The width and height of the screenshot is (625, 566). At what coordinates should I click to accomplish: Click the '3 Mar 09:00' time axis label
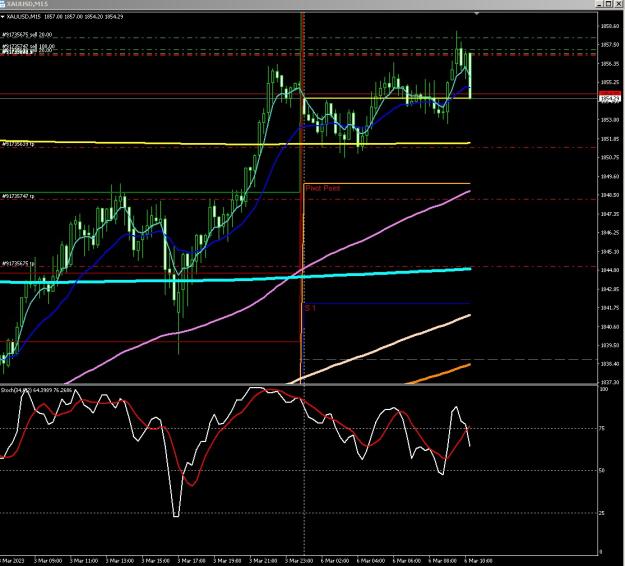point(47,560)
